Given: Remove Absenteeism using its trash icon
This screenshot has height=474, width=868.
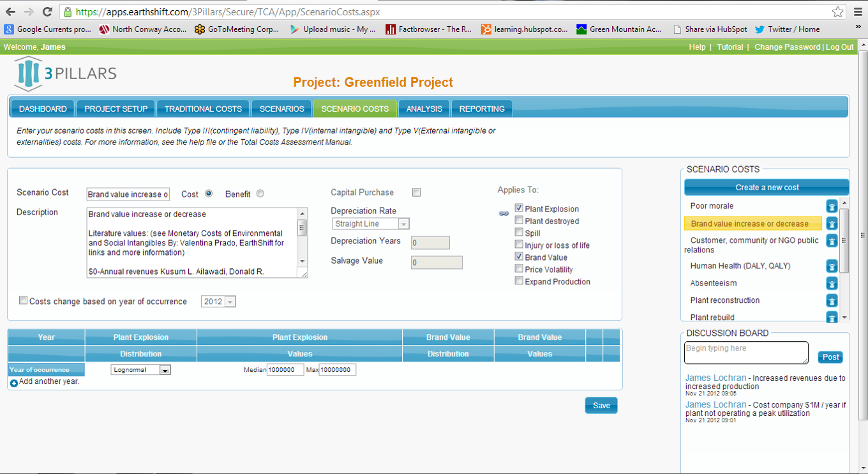Looking at the screenshot, I should pos(832,284).
